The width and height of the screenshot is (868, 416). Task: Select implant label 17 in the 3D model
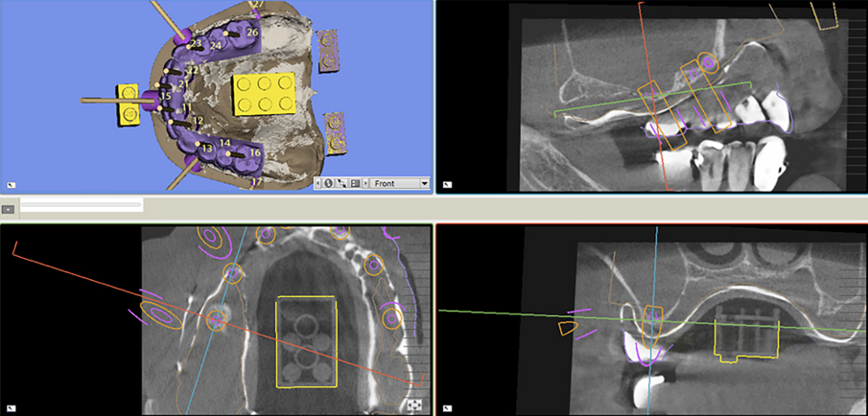click(x=256, y=181)
